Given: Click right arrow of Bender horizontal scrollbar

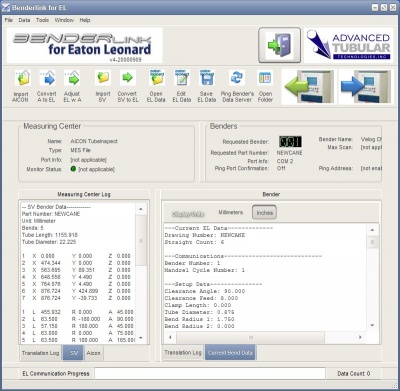Looking at the screenshot, I should point(360,337).
